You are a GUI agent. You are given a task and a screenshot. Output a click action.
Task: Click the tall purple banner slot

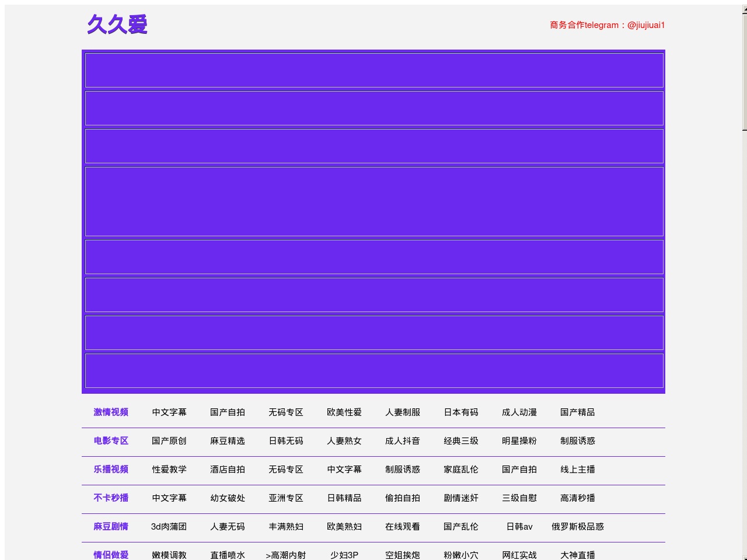tap(374, 201)
